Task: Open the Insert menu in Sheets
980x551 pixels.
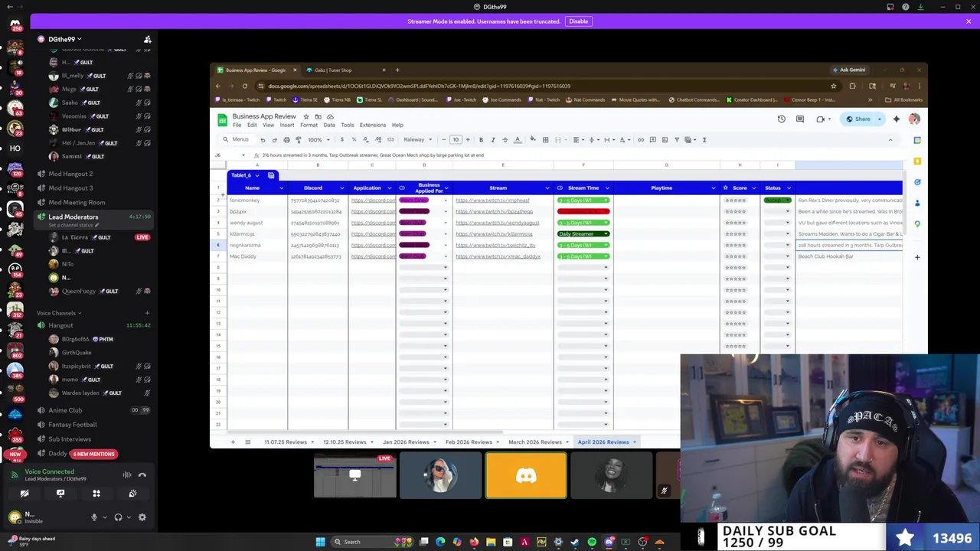Action: coord(287,126)
